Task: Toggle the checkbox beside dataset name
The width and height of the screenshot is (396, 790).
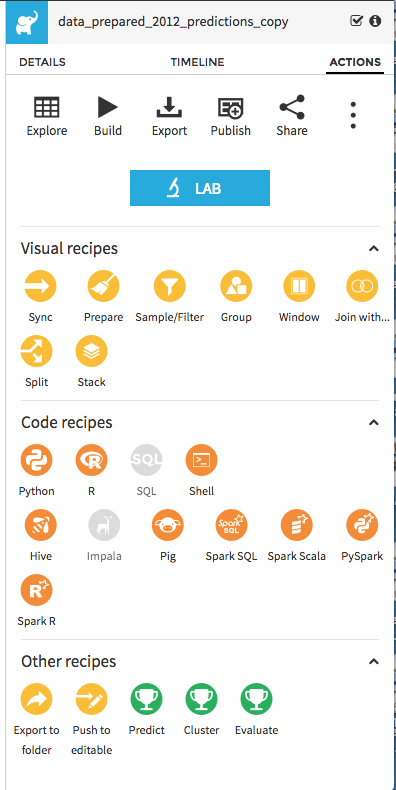Action: click(356, 21)
